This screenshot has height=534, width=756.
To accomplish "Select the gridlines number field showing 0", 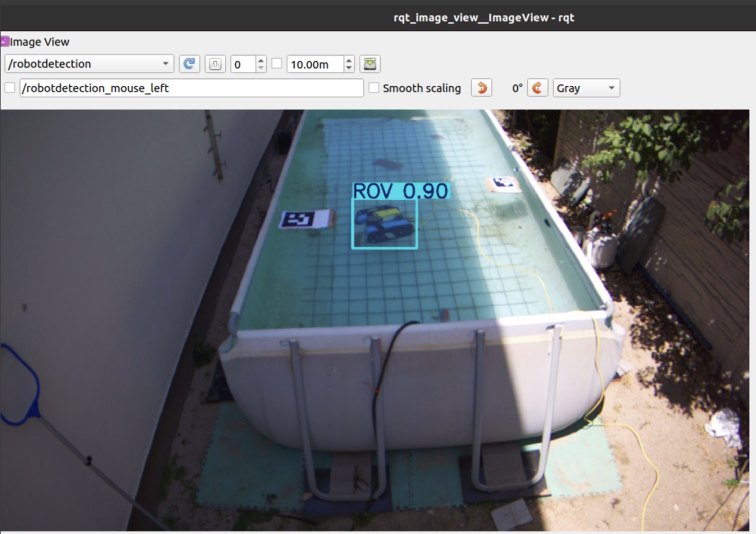I will (x=243, y=64).
